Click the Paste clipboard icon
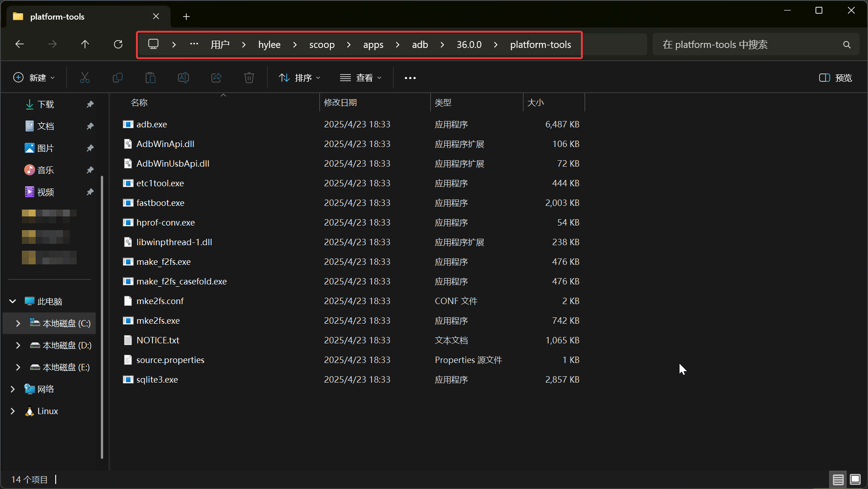The width and height of the screenshot is (868, 489). tap(151, 78)
